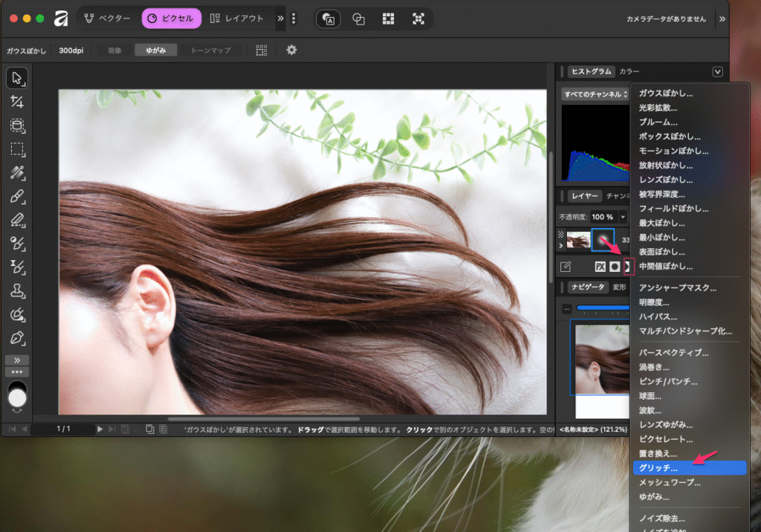Click the ゆがみ button in context toolbar

pyautogui.click(x=156, y=51)
